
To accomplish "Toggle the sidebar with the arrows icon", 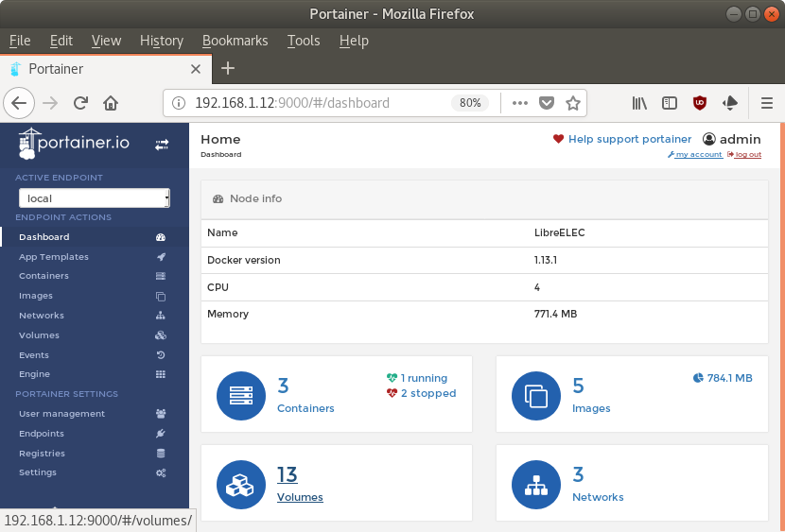I will pos(162,145).
